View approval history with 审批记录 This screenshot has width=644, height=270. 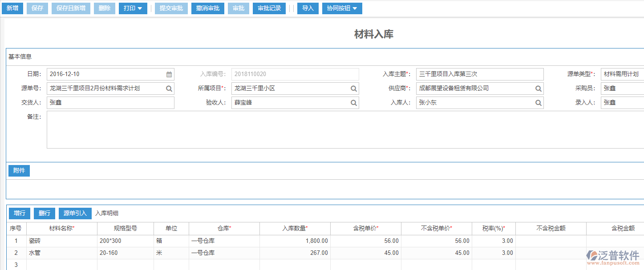tap(269, 8)
